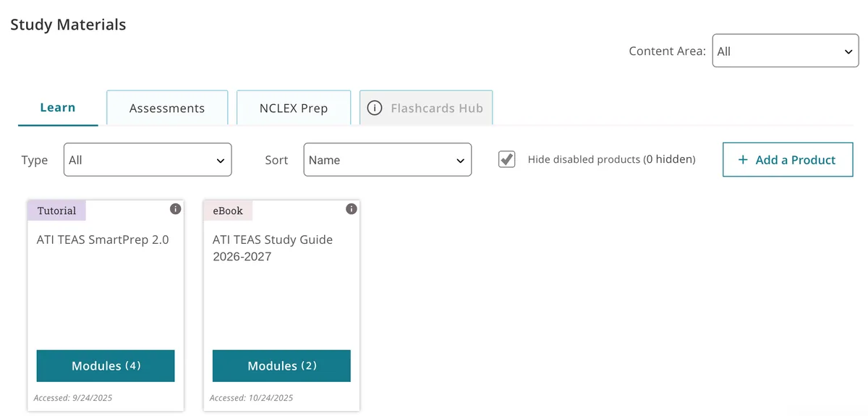Click the eBook label tag
868x416 pixels.
click(x=228, y=211)
